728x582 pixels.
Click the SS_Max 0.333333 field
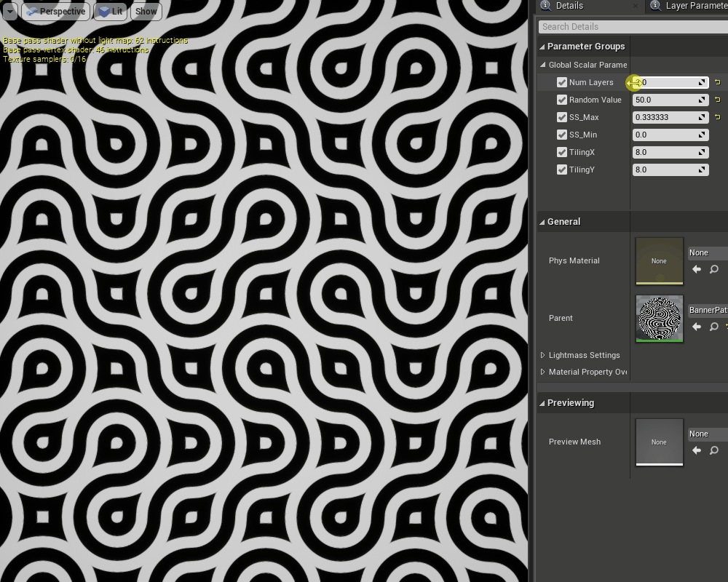point(670,117)
